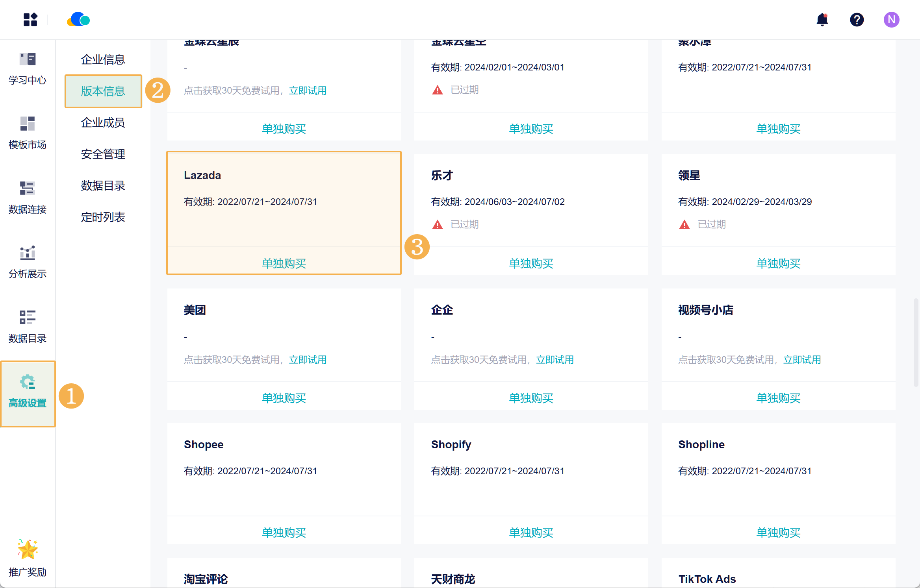Click the vertical page scrollbar
Viewport: 920px width, 588px height.
916,342
